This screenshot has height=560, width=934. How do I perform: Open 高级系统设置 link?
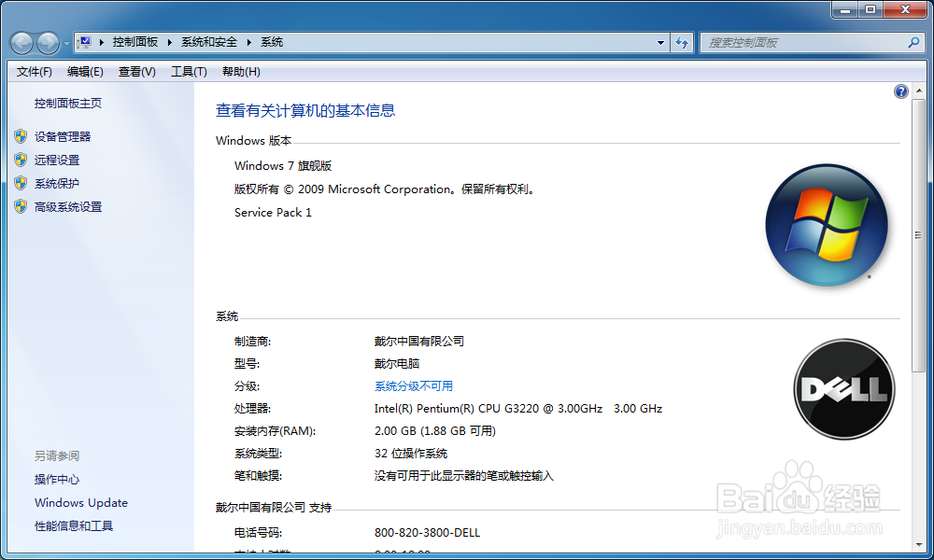point(68,207)
